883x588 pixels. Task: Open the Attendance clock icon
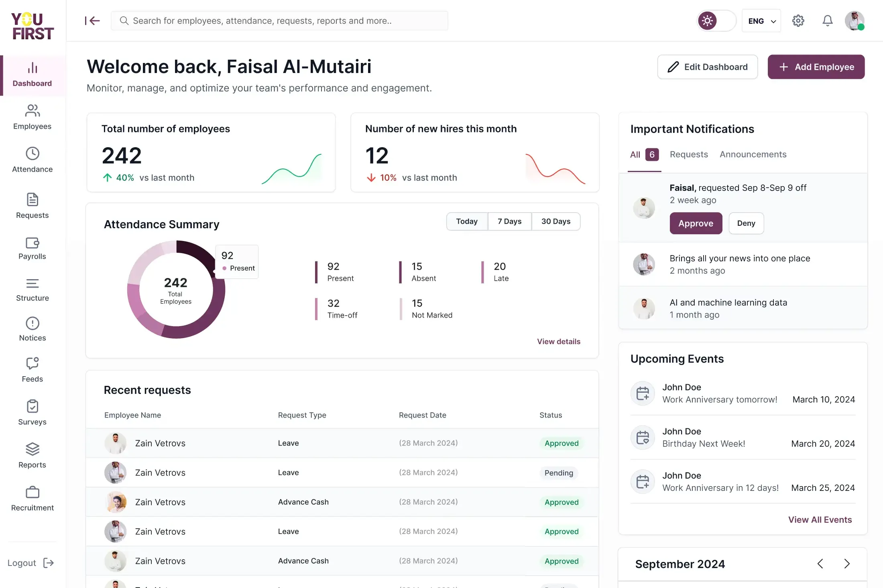point(33,154)
